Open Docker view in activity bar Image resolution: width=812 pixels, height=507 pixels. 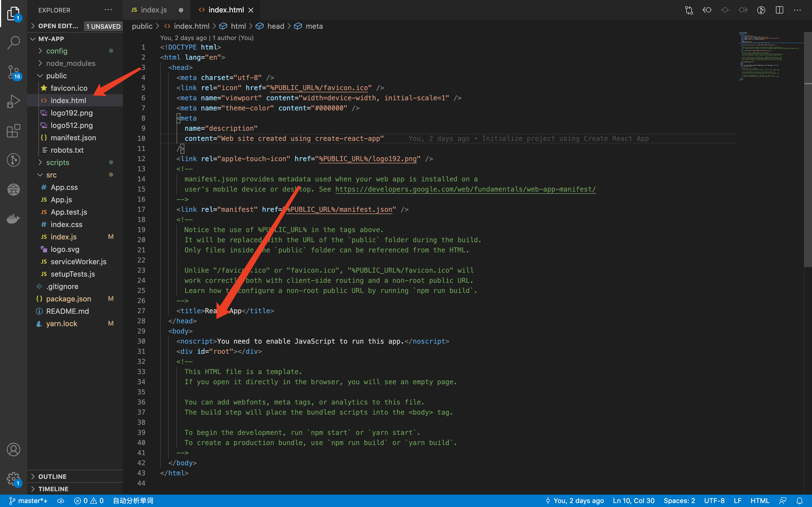click(x=14, y=219)
